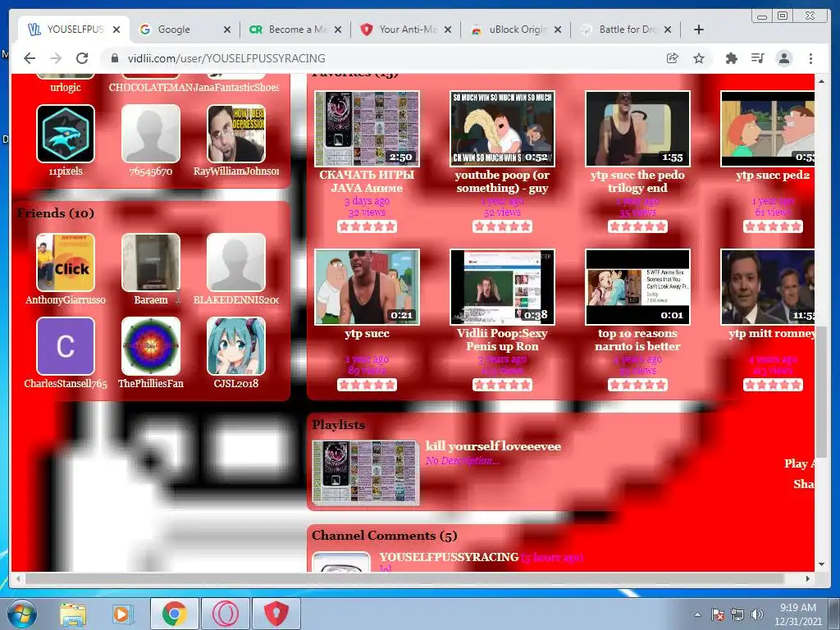Screen dimensions: 840x630
Task: Show hidden tray icons arrow
Action: (x=697, y=614)
